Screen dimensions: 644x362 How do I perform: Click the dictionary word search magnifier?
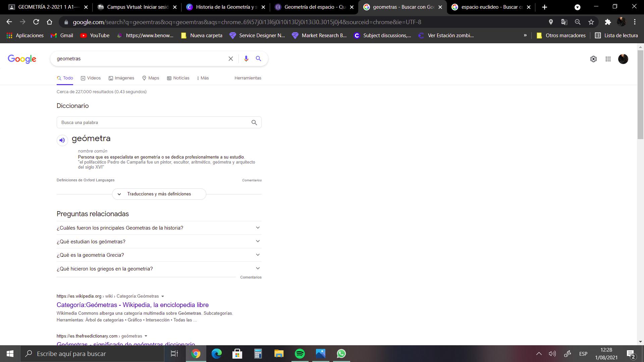pos(254,123)
